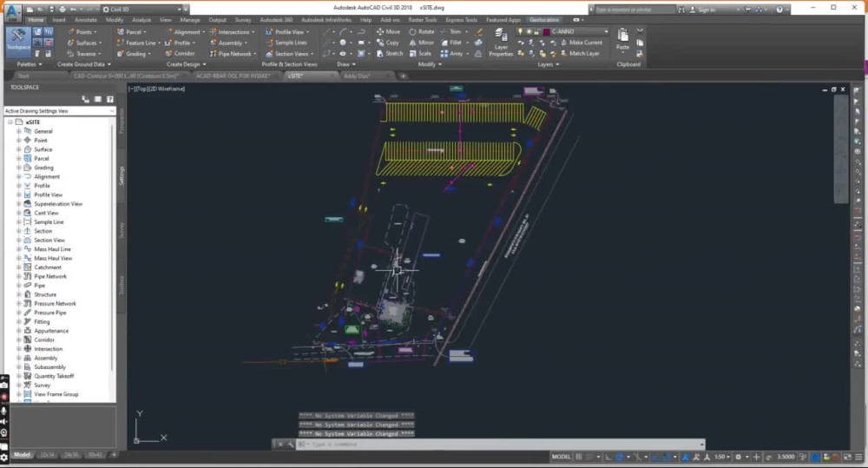Expand the Alignment tree node

click(x=18, y=176)
